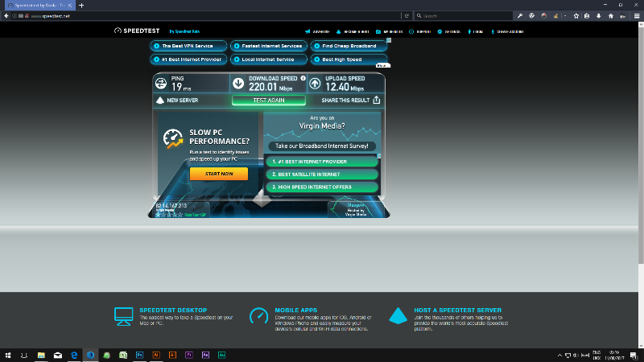This screenshot has width=644, height=362.
Task: Click the Rate Your ISP link
Action: pos(195,215)
